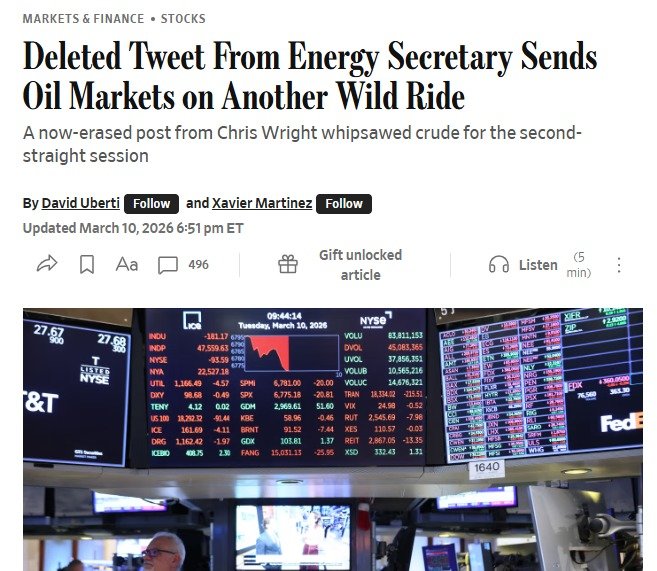The height and width of the screenshot is (571, 657).
Task: View the 496 comments count
Action: click(198, 265)
